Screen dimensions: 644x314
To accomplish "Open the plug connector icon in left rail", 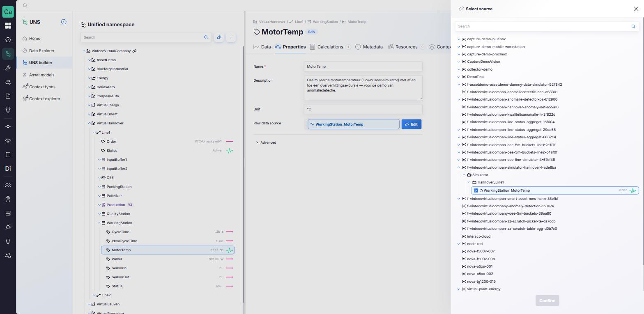I will (8, 227).
